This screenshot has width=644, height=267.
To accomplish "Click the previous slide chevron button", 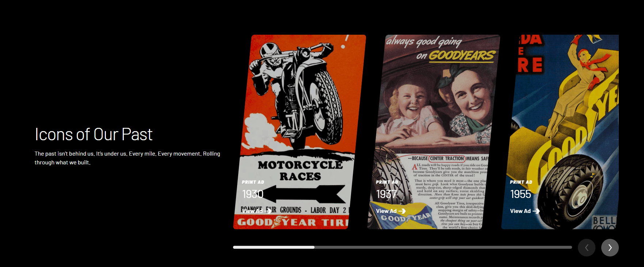I will click(x=586, y=248).
